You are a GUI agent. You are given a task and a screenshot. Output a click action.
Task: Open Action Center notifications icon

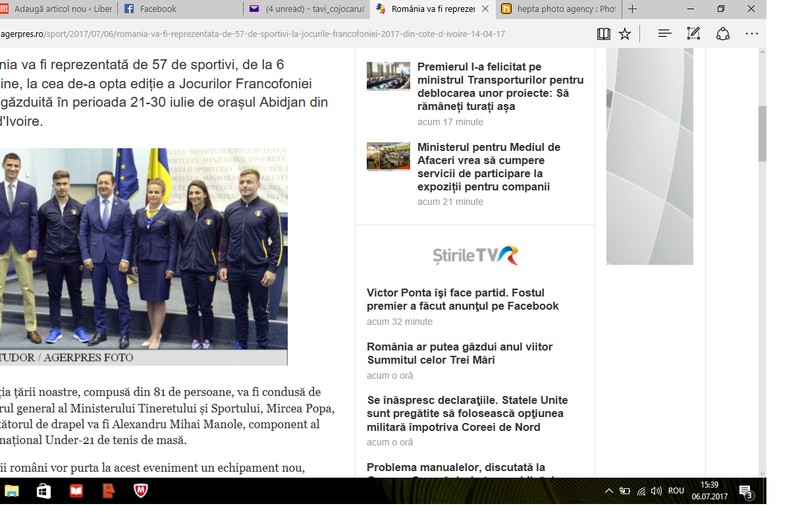(x=746, y=491)
